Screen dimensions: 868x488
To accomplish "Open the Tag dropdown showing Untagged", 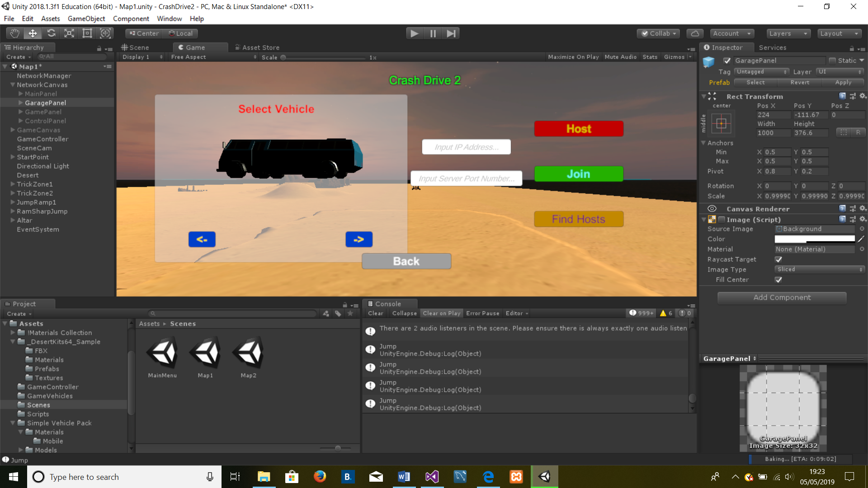I will (761, 72).
